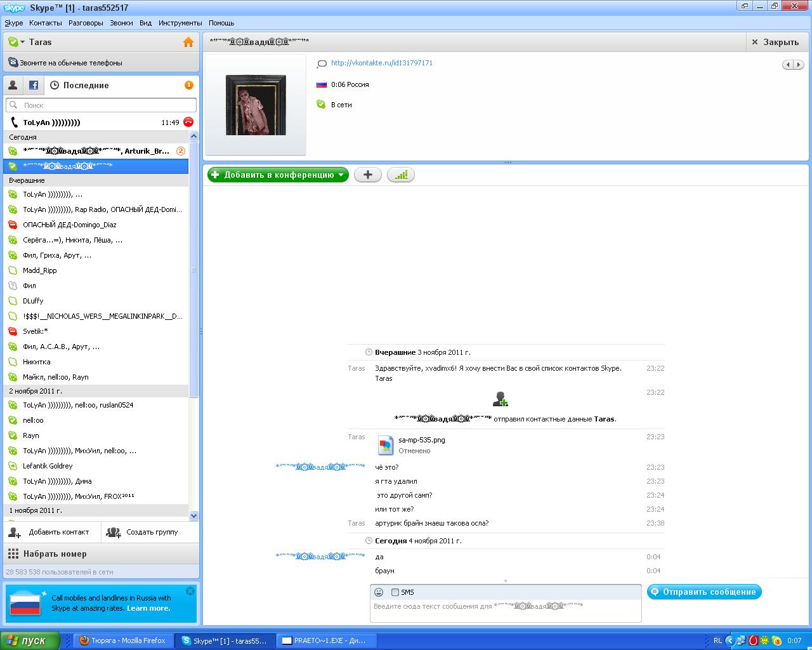Click the previous arrow in the profile panel
Screen dimensions: 812x650
tap(788, 64)
